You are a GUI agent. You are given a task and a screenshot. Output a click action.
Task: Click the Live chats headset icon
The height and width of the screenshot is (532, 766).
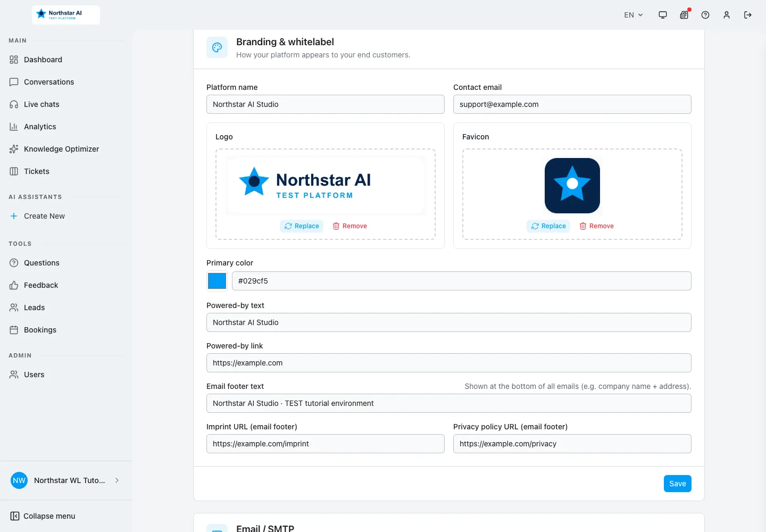point(14,104)
